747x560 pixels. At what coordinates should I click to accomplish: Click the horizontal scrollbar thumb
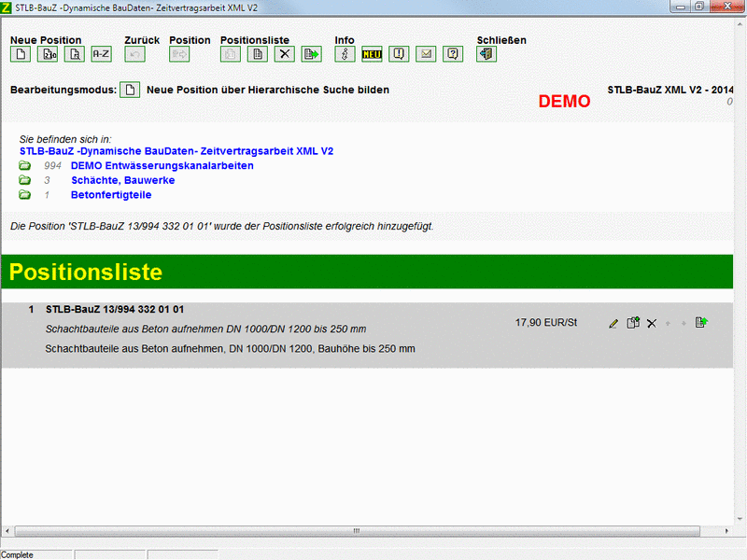(357, 530)
